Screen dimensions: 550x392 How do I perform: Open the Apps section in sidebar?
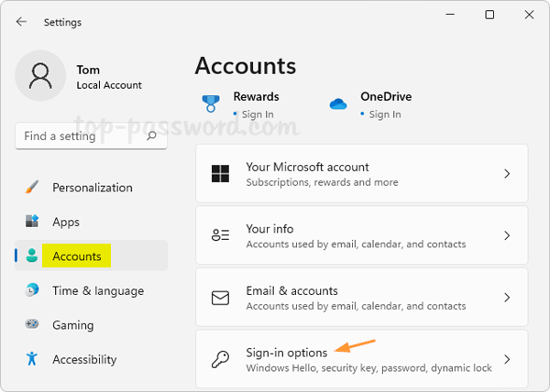[65, 222]
